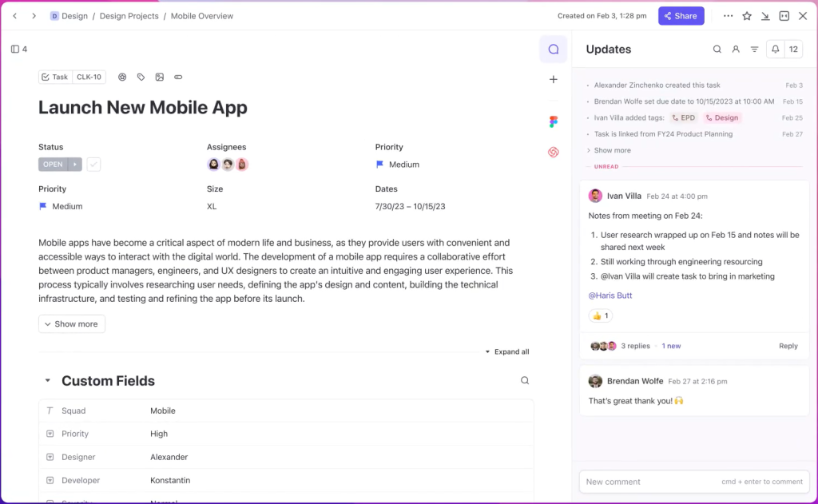The height and width of the screenshot is (504, 818).
Task: Open the 3 replies thread
Action: point(635,346)
